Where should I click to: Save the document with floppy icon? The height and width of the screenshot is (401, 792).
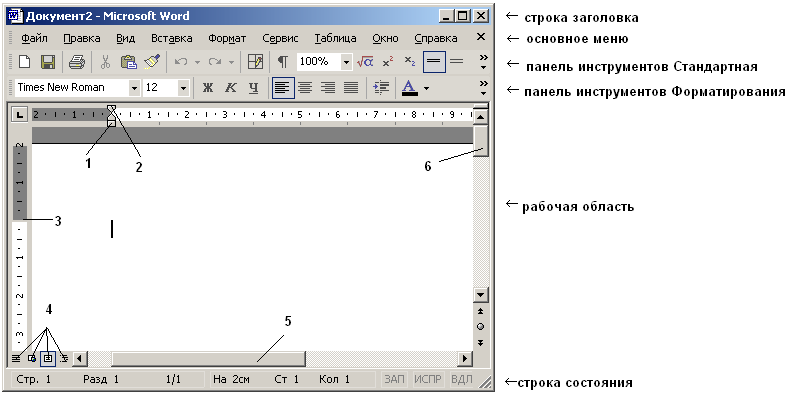[x=47, y=62]
